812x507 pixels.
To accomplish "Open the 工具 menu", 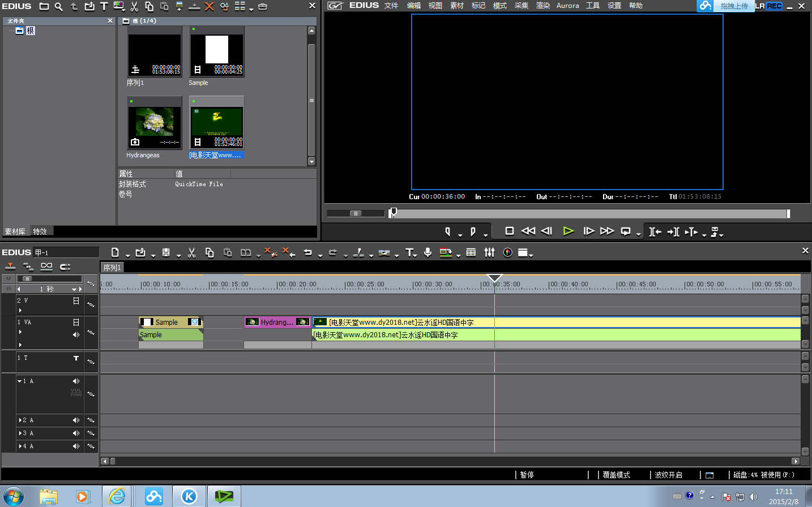I will pos(593,6).
